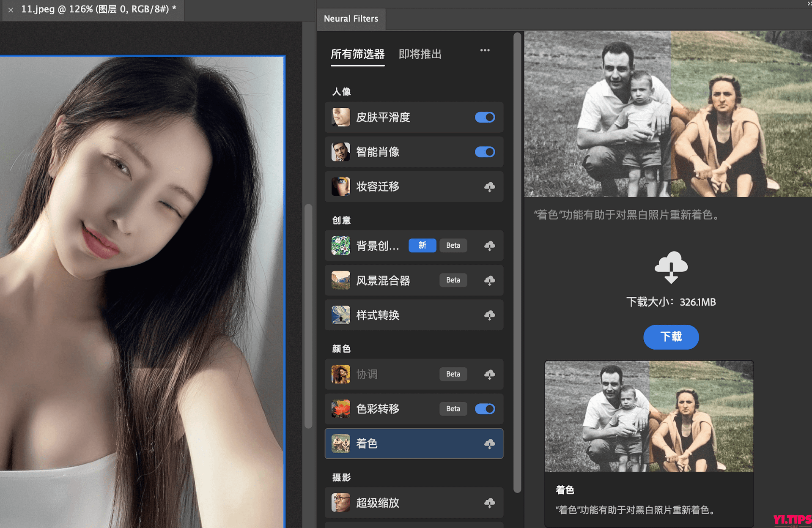Click the 风景混合器 landscape thumbnail icon

tap(341, 280)
